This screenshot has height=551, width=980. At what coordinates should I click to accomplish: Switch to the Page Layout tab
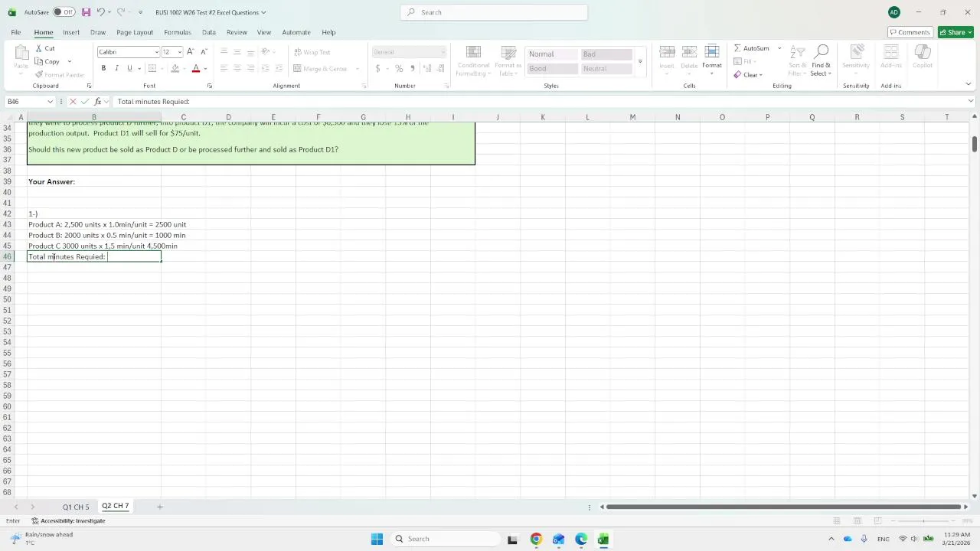135,32
